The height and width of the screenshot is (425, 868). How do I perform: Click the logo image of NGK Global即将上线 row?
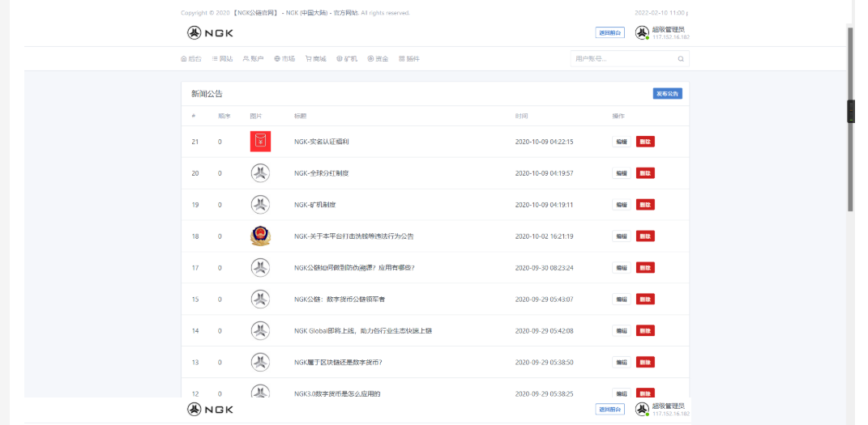click(x=260, y=330)
